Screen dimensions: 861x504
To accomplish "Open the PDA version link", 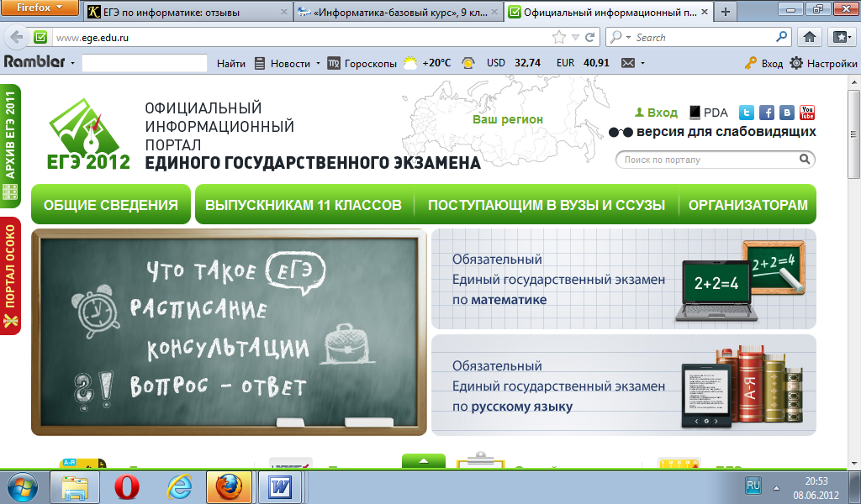I will point(708,113).
